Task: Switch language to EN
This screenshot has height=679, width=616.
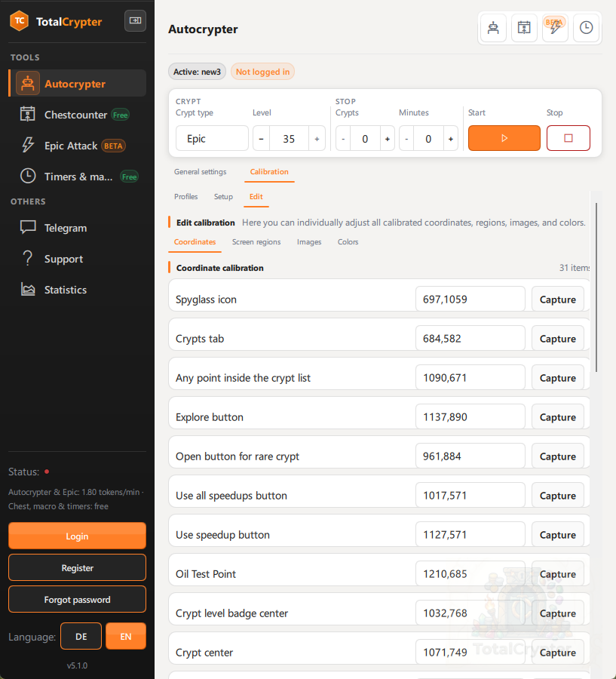Action: pyautogui.click(x=126, y=636)
